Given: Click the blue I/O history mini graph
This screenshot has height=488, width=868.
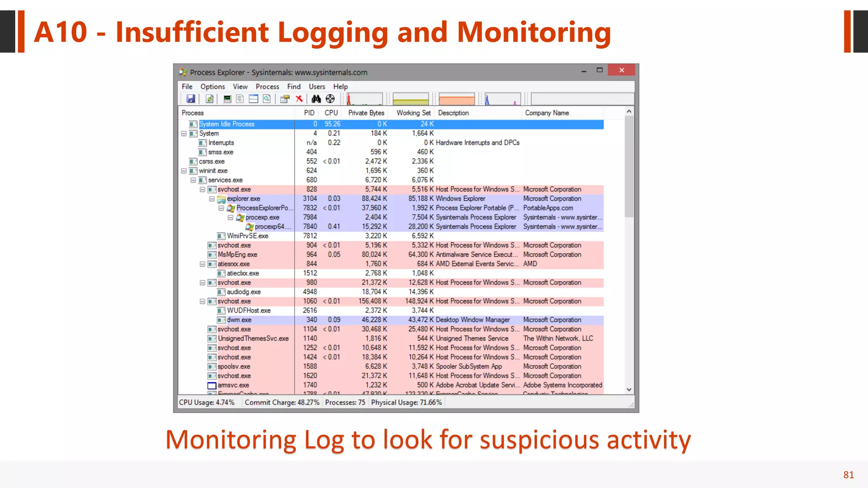Looking at the screenshot, I should [x=503, y=99].
